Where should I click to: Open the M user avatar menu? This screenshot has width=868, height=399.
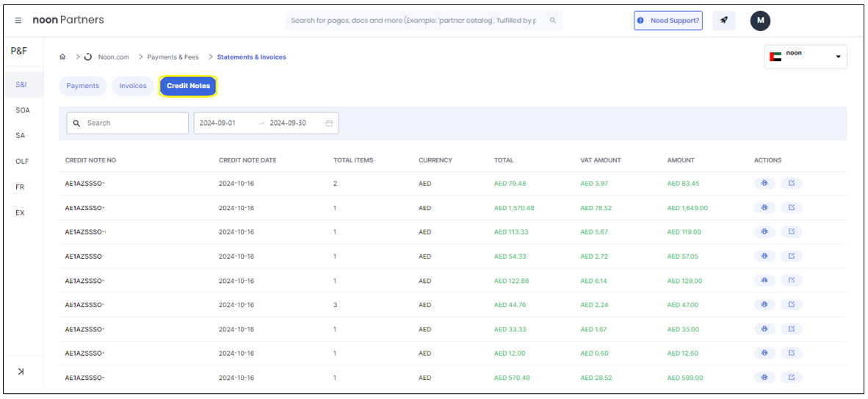point(760,20)
